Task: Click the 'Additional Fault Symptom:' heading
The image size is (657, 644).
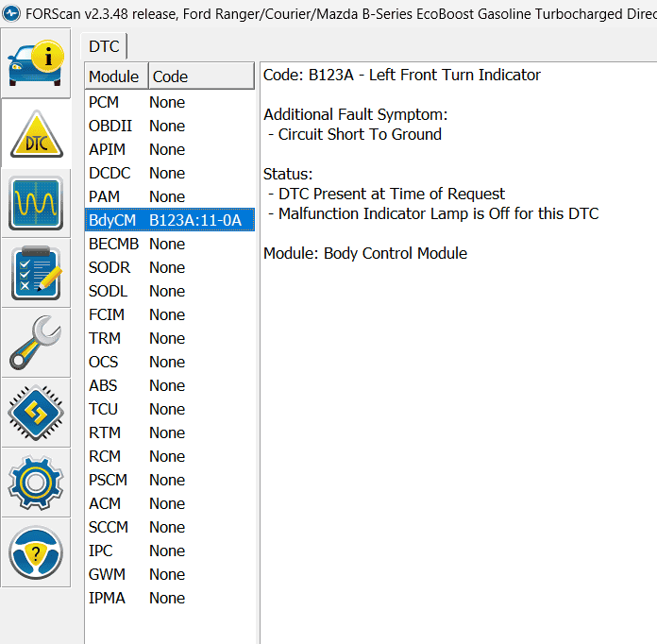Action: pyautogui.click(x=355, y=114)
